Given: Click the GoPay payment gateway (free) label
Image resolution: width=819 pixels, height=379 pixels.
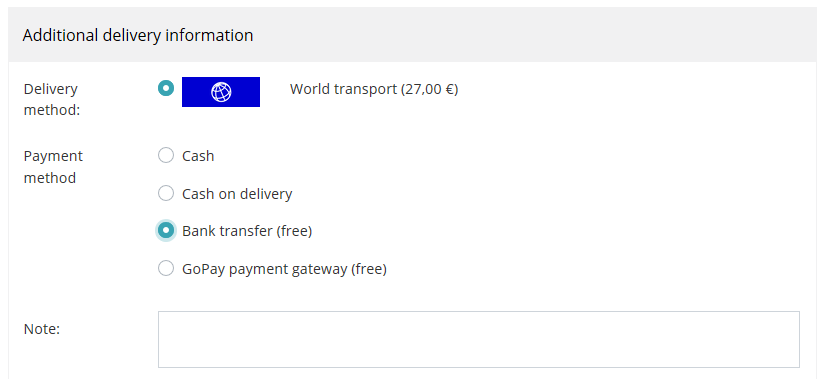Looking at the screenshot, I should (284, 269).
